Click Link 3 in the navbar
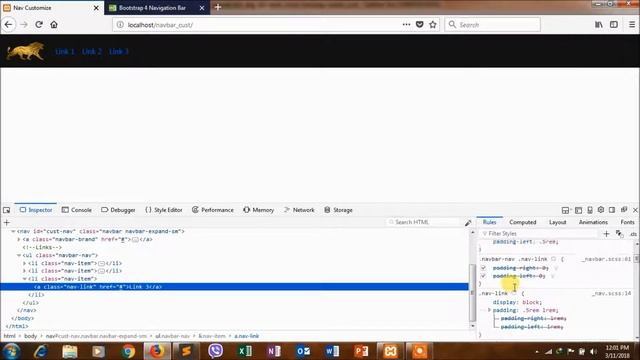The image size is (640, 360). [x=119, y=51]
